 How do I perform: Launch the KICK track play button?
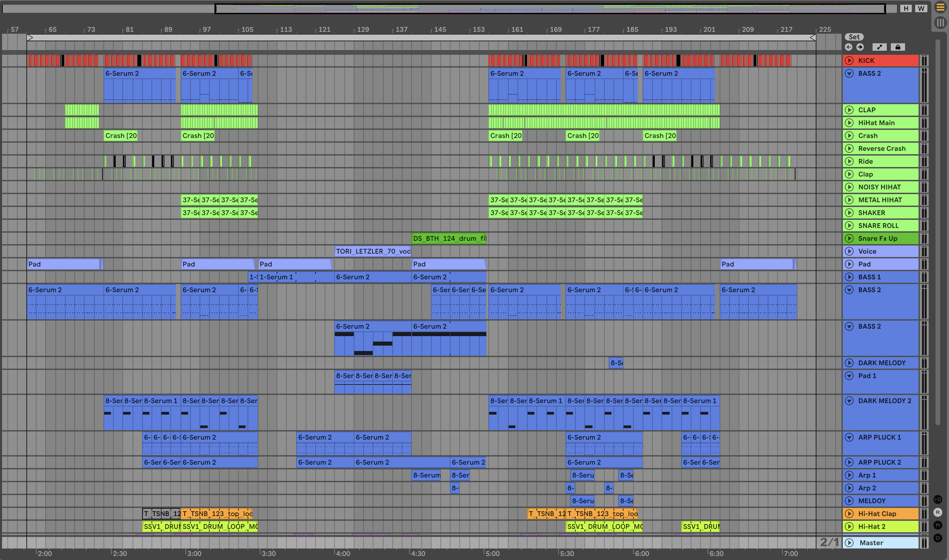(x=849, y=61)
